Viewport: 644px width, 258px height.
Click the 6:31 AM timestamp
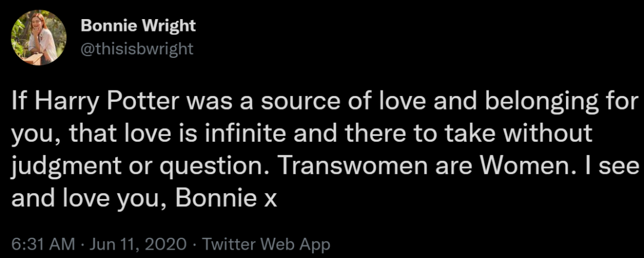(x=44, y=245)
